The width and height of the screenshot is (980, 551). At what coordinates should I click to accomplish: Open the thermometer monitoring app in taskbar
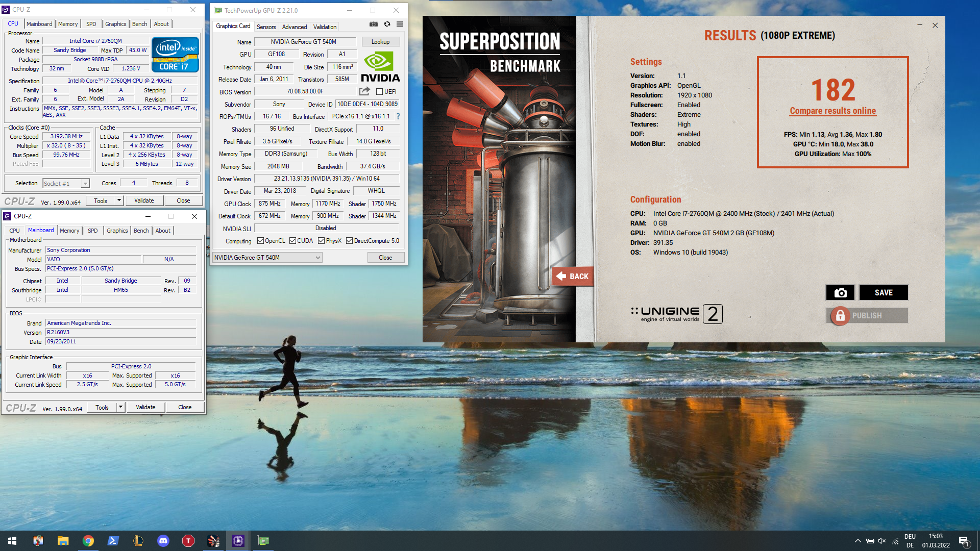pyautogui.click(x=38, y=541)
